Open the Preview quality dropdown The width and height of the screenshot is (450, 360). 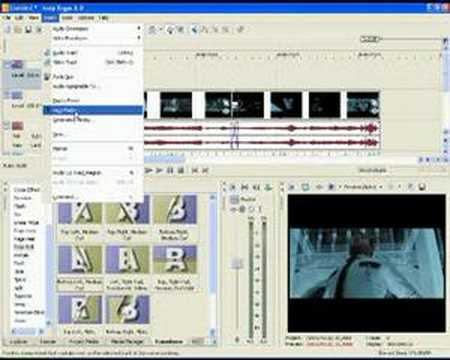click(x=363, y=187)
